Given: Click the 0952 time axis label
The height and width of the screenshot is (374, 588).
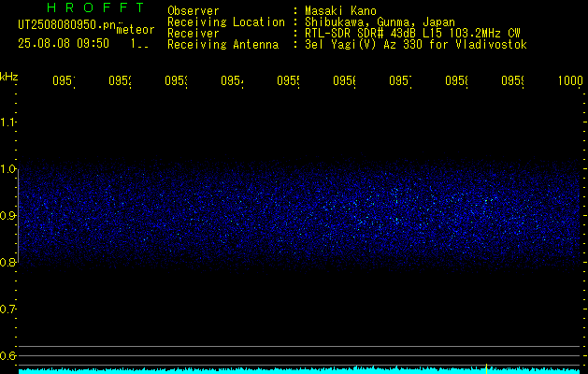Looking at the screenshot, I should 120,80.
